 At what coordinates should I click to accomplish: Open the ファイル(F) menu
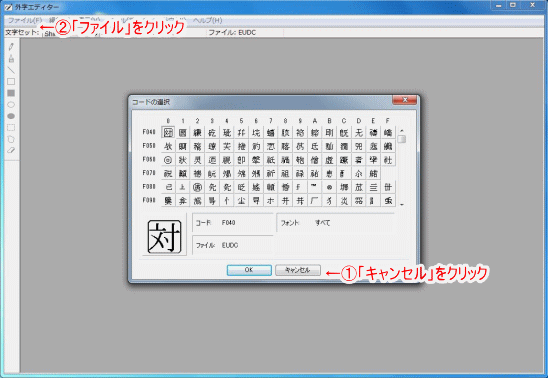[x=25, y=20]
